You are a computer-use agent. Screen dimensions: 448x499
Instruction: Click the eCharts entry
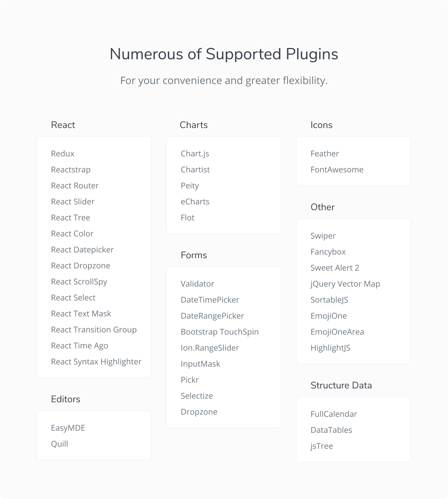[x=195, y=201]
